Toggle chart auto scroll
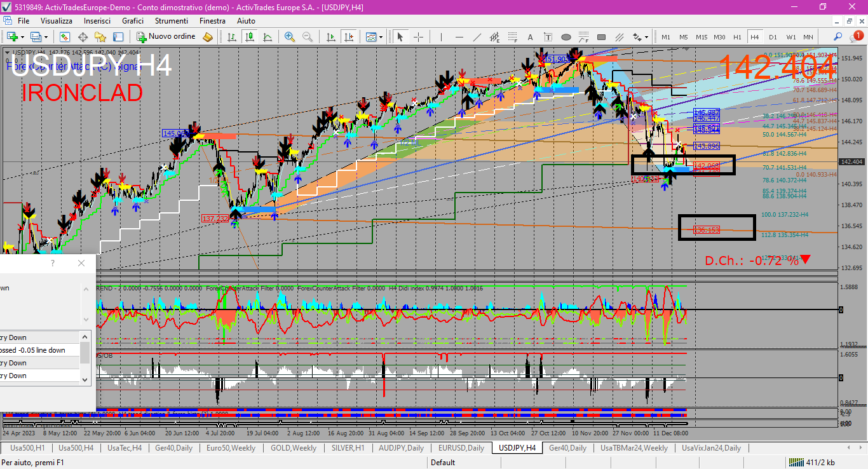This screenshot has height=469, width=868. tap(332, 37)
